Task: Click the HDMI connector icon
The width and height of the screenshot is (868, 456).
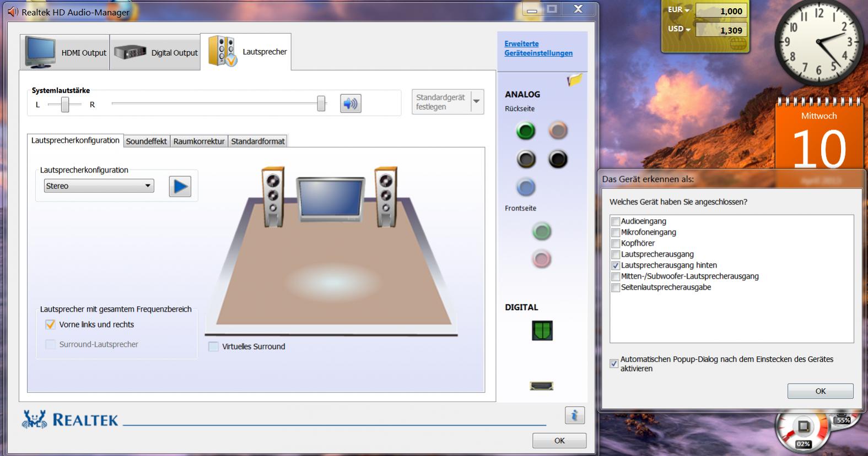Action: tap(542, 386)
